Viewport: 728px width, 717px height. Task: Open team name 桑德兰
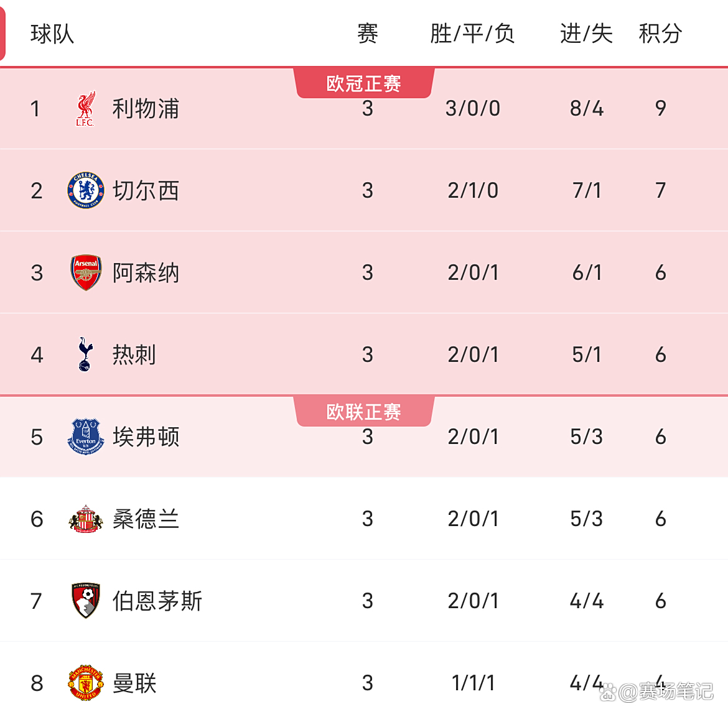146,519
